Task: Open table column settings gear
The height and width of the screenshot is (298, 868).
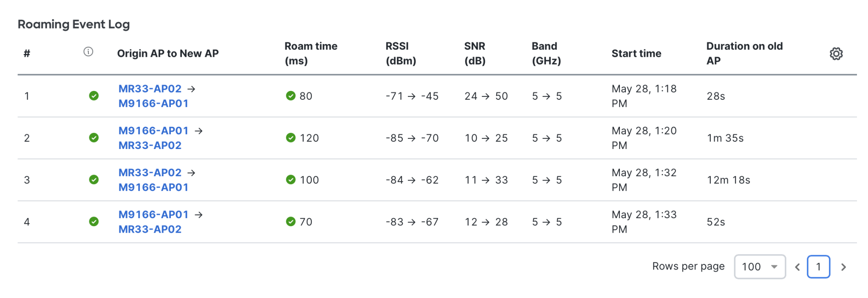Action: click(836, 54)
